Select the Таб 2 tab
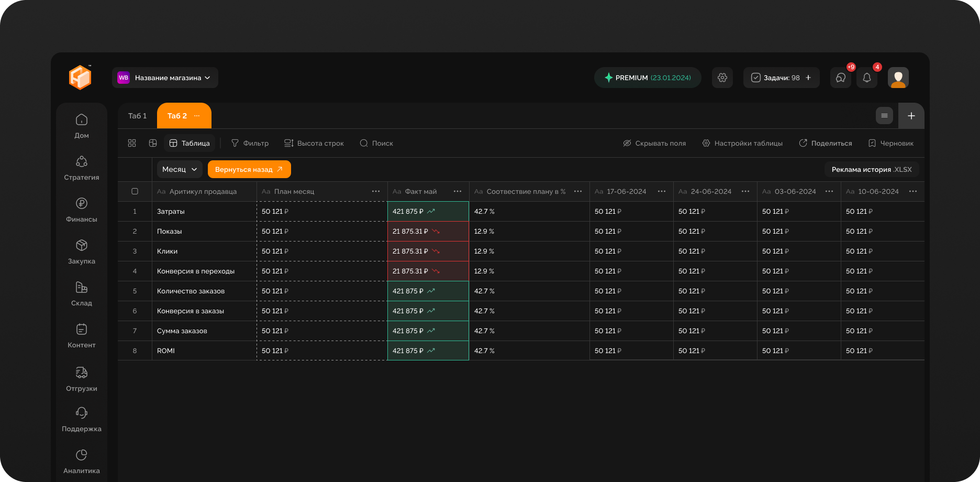 [177, 116]
